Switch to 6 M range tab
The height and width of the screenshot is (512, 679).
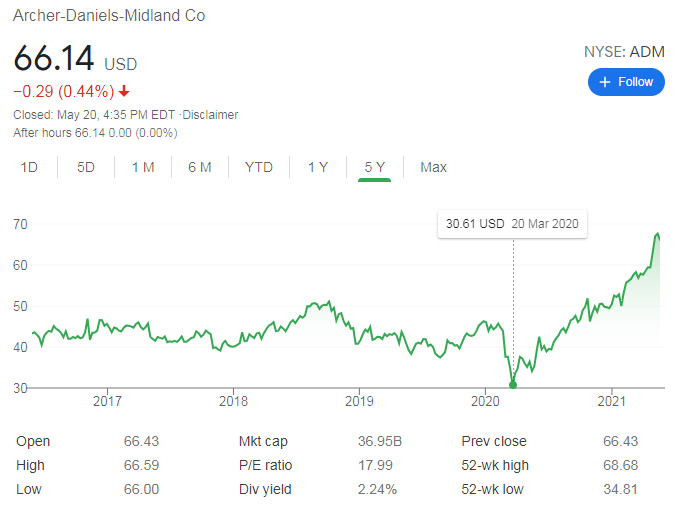200,167
